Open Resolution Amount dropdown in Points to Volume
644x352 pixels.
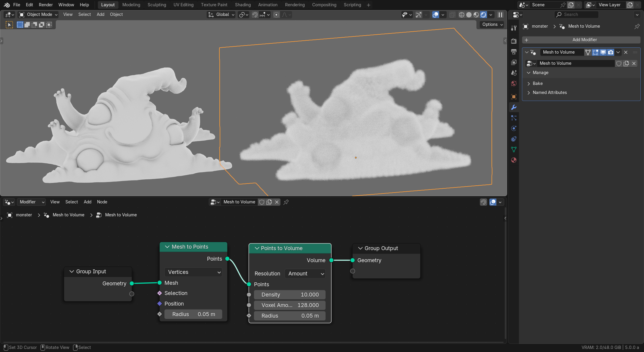tap(305, 274)
